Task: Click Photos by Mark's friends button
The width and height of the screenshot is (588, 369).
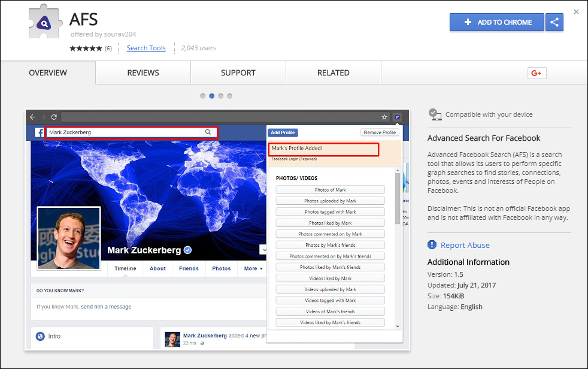Action: pos(331,245)
